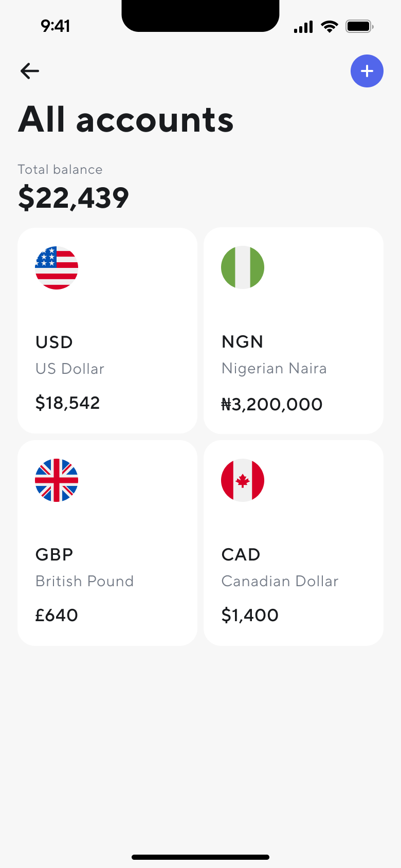Screen dimensions: 401x868
Task: Tap the battery indicator icon
Action: pyautogui.click(x=359, y=26)
